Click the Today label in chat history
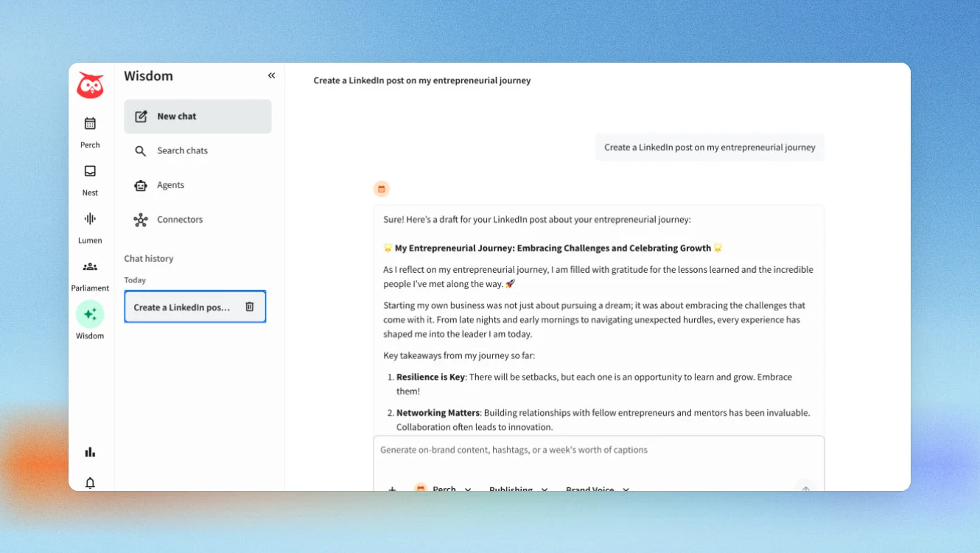 click(135, 280)
